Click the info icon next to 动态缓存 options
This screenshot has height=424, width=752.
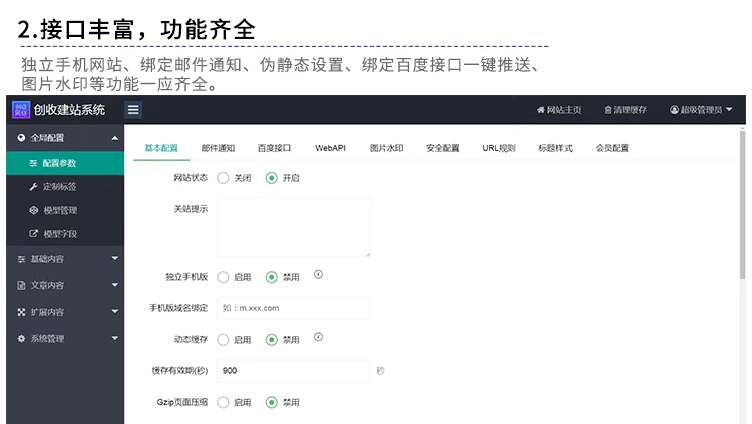pos(318,337)
